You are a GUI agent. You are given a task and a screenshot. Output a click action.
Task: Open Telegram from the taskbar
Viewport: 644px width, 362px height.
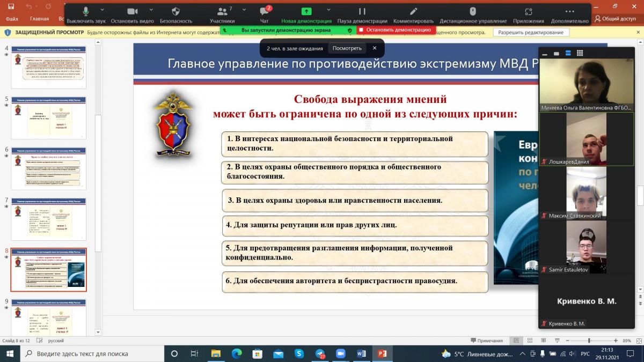pos(320,353)
